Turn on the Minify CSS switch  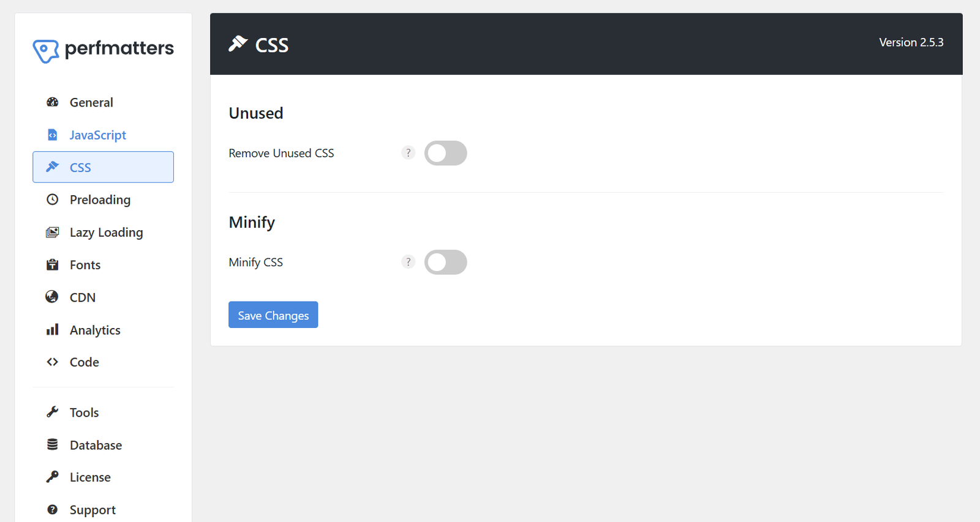(445, 262)
